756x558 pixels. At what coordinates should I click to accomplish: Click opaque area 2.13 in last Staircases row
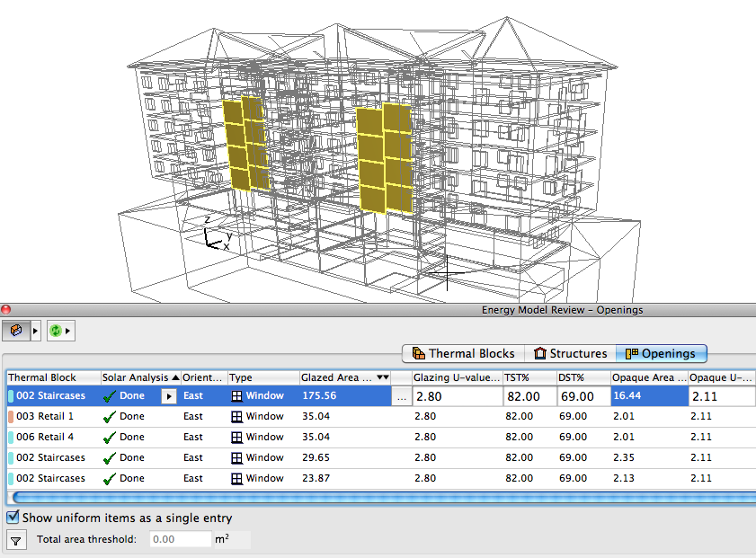pyautogui.click(x=624, y=479)
